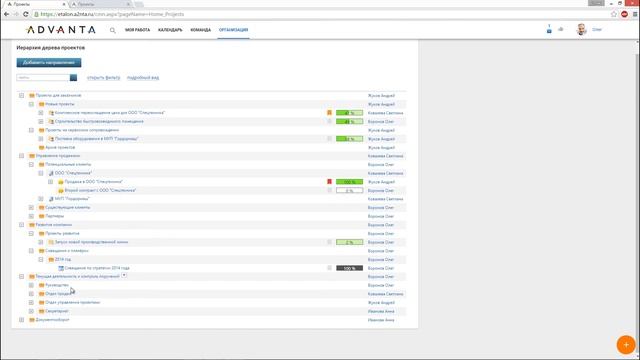Click red status flag on "Продажа в ООО" row
This screenshot has height=360, width=640.
(329, 182)
